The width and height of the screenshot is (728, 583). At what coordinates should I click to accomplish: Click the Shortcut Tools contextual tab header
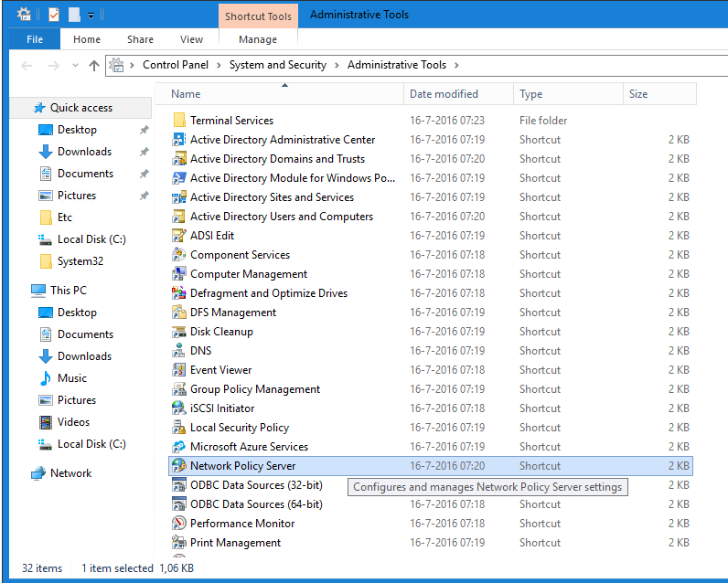[x=258, y=16]
